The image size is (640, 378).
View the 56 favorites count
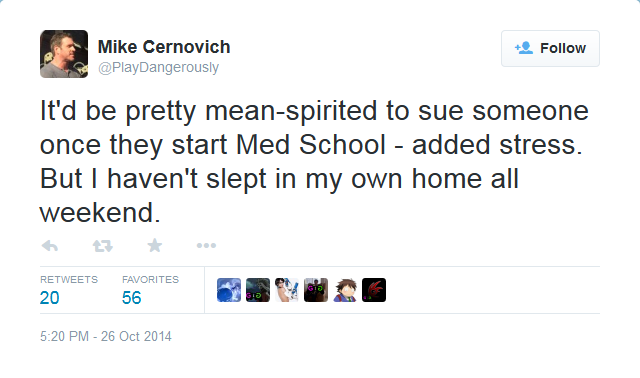131,298
